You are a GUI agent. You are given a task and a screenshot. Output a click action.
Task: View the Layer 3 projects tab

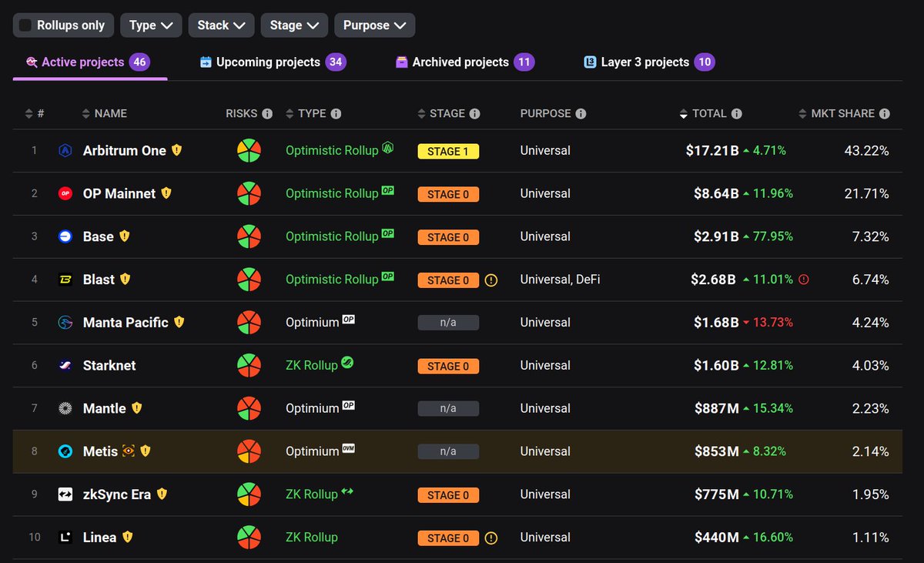(x=649, y=62)
